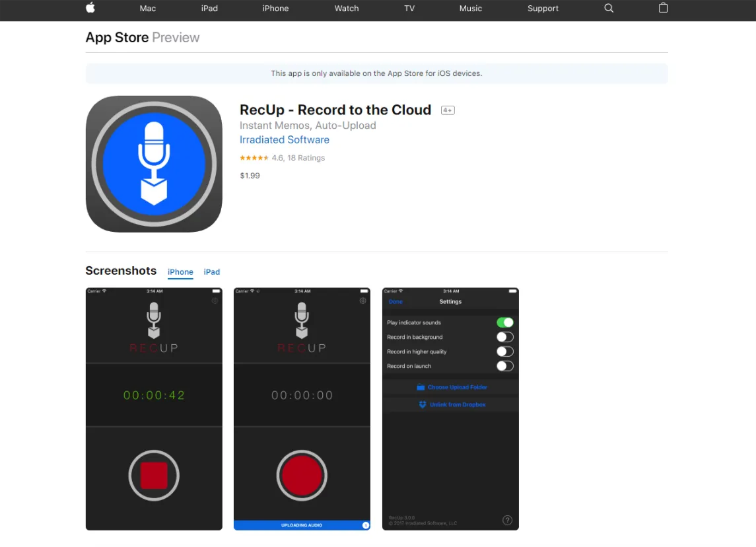
Task: Open the iPad navigation item
Action: point(209,8)
